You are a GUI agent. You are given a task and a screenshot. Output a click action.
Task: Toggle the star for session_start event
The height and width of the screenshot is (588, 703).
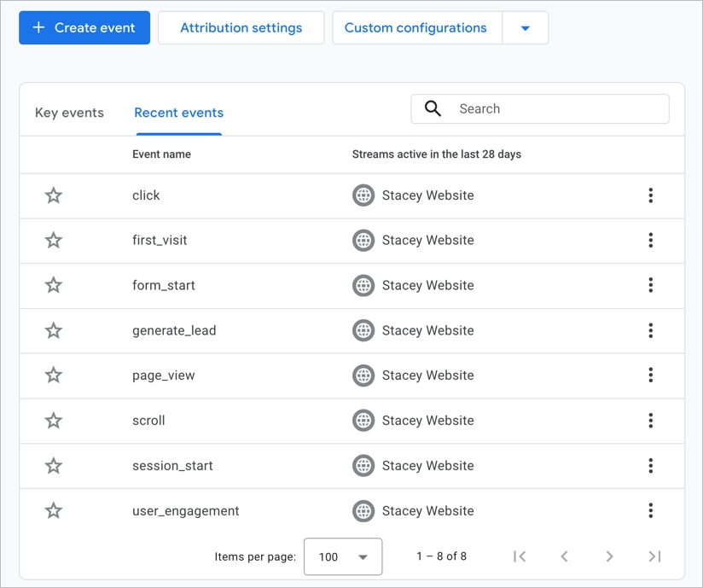[x=54, y=466]
